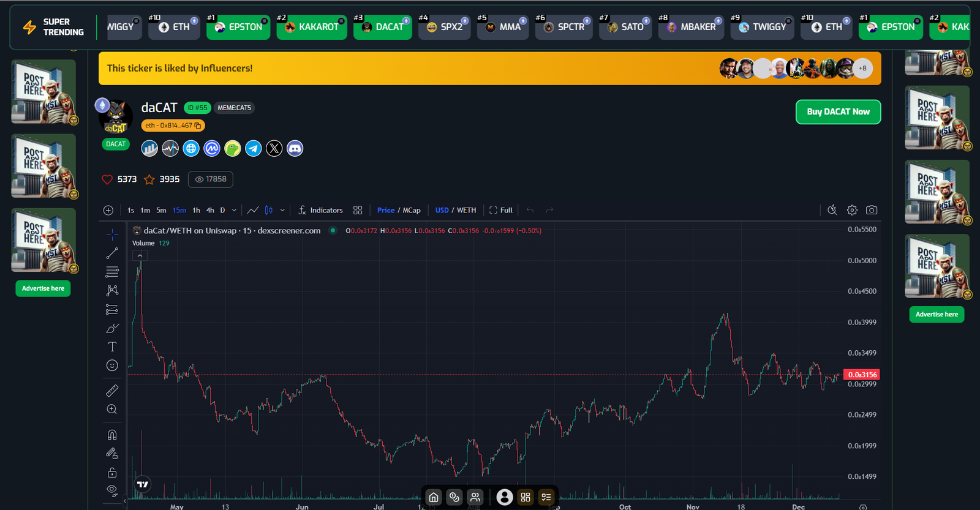Select the candlestick chart style icon

269,210
